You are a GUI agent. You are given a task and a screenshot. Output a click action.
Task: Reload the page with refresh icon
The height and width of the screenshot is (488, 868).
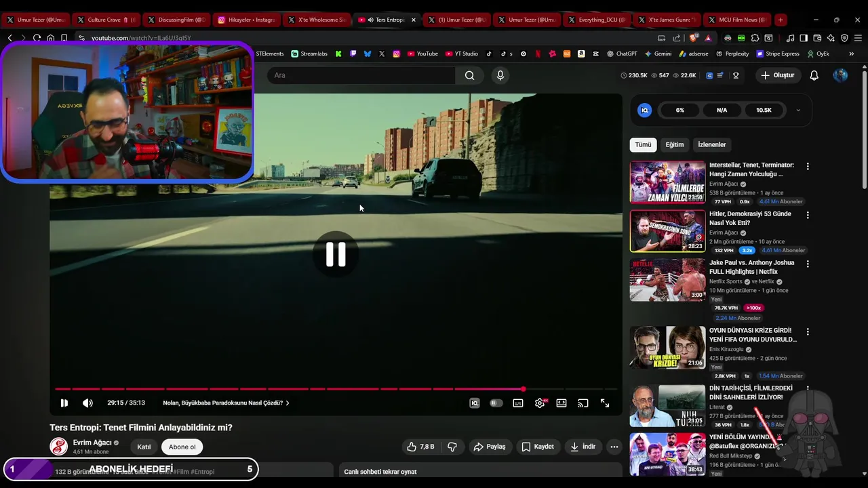[37, 38]
